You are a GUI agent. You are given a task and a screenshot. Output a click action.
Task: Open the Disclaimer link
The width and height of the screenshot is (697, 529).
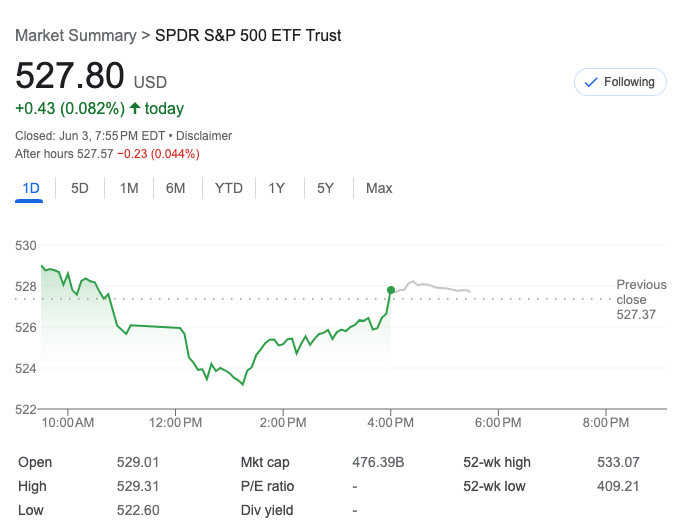point(203,136)
